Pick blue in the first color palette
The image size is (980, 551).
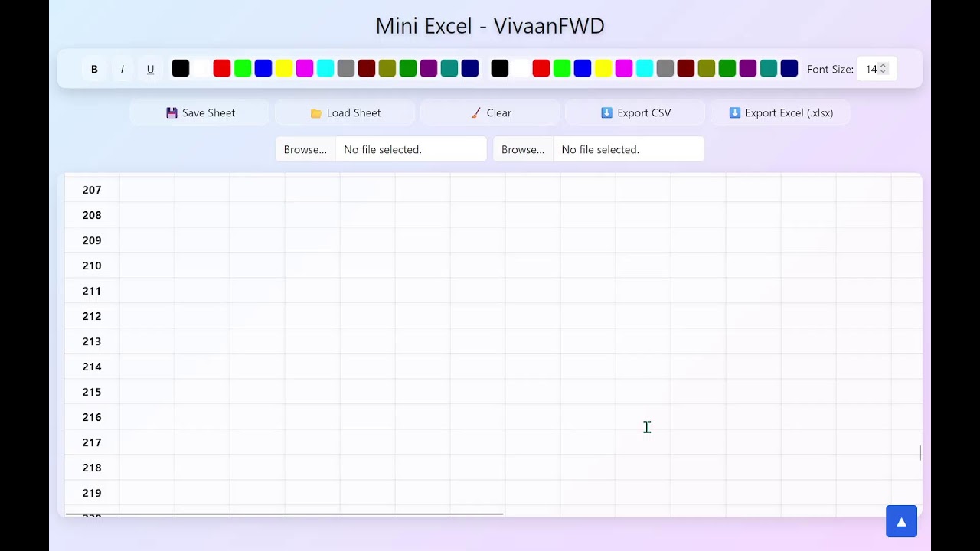[263, 69]
